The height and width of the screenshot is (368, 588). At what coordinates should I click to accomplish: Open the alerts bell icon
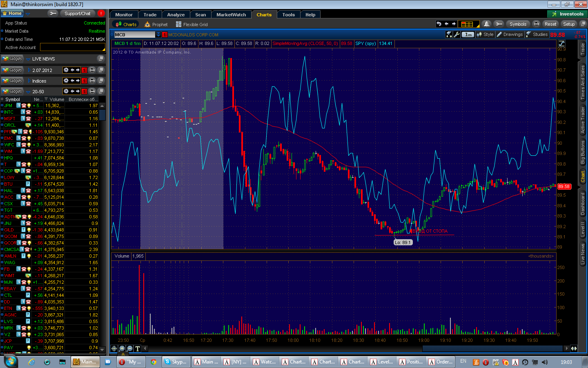click(x=486, y=24)
